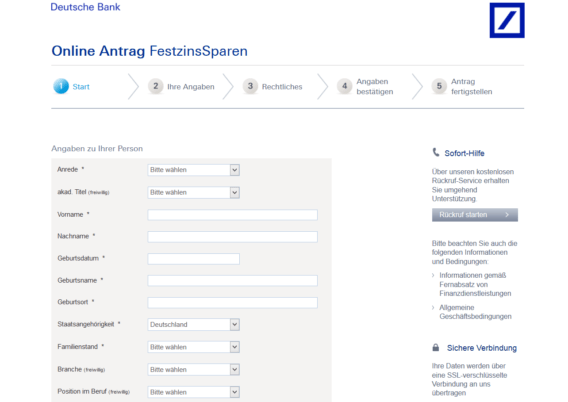Click the step 2 number circle

pos(155,86)
